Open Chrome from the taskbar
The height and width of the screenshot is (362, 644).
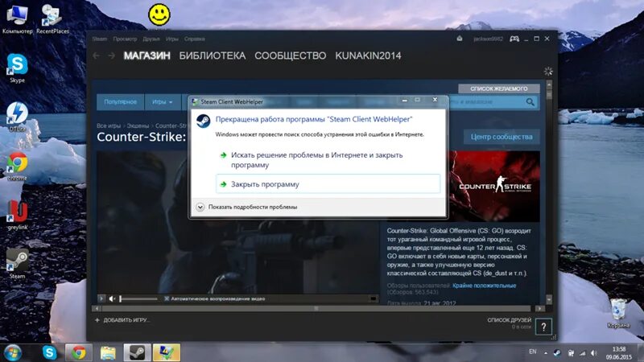(x=78, y=352)
